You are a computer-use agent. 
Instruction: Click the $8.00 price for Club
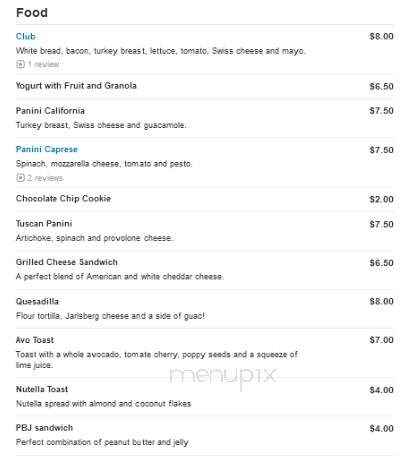click(381, 36)
